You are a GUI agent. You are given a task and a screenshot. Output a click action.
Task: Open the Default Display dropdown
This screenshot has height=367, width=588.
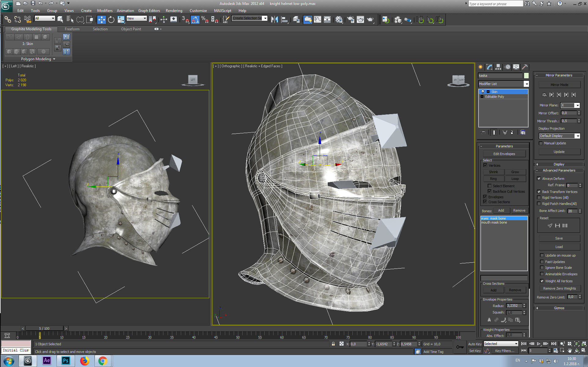560,136
